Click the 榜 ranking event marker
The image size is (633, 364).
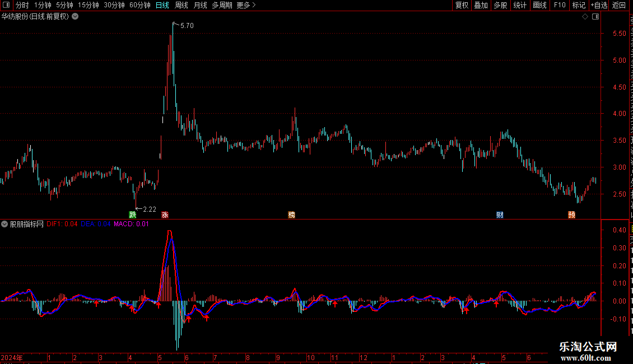(x=291, y=214)
